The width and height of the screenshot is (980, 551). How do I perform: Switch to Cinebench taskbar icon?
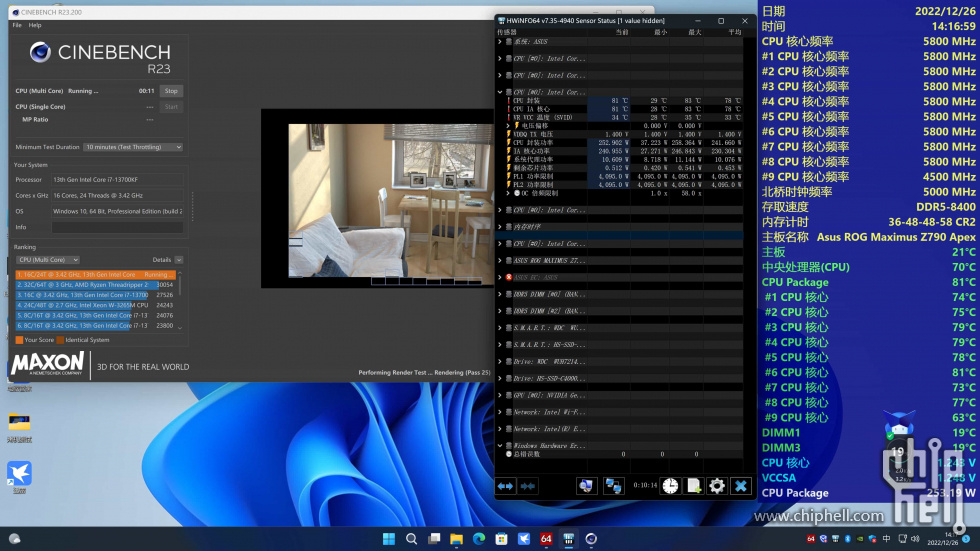591,539
